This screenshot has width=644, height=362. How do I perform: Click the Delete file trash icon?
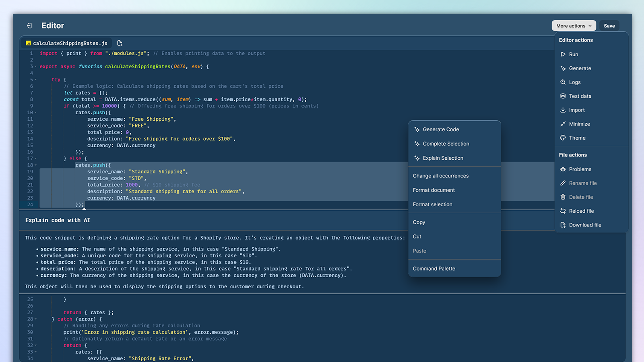[563, 197]
